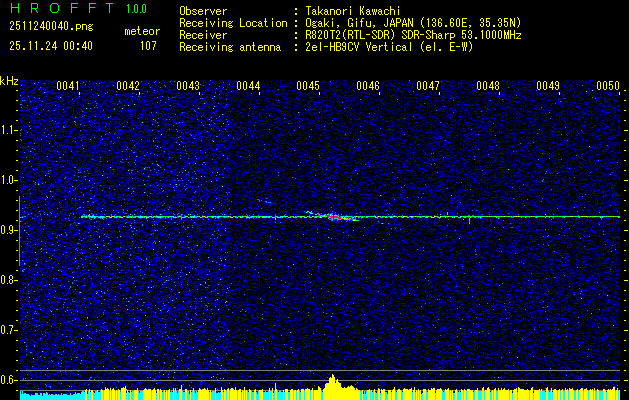Click the 0046 time marker
Image resolution: width=629 pixels, height=400 pixels.
coord(368,86)
